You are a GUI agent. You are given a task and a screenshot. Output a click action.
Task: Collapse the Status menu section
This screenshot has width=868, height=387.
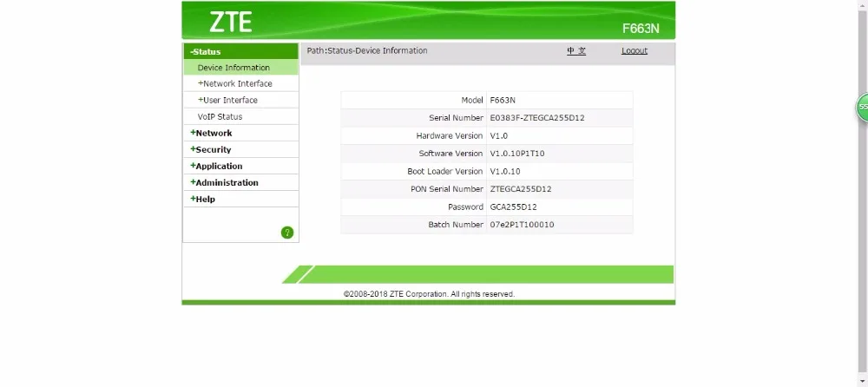(x=240, y=51)
